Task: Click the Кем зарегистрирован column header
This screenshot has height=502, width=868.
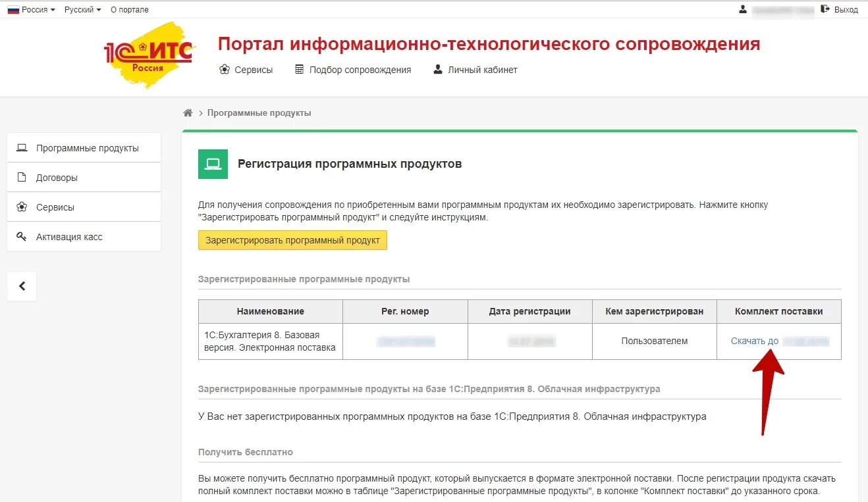Action: [x=655, y=312]
